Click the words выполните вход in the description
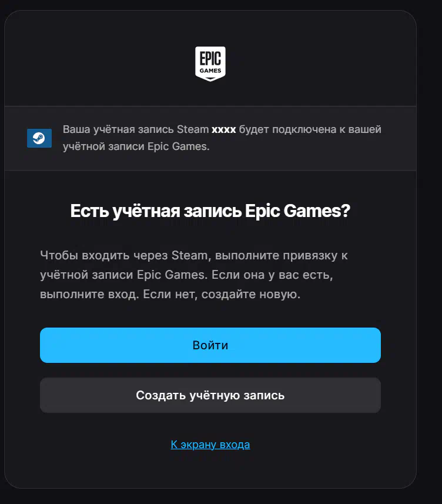442x504 pixels. click(x=88, y=294)
